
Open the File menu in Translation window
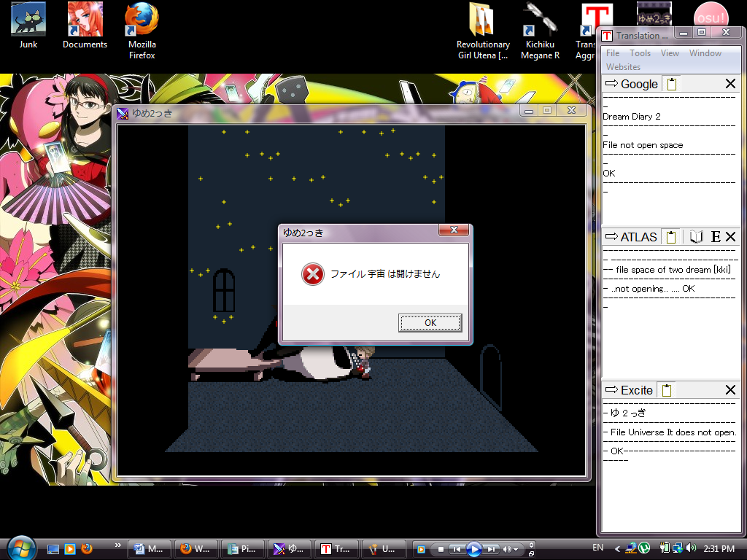coord(613,52)
